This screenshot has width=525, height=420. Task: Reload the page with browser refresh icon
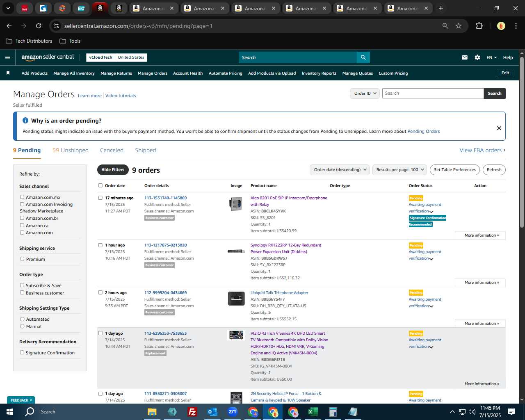point(39,26)
